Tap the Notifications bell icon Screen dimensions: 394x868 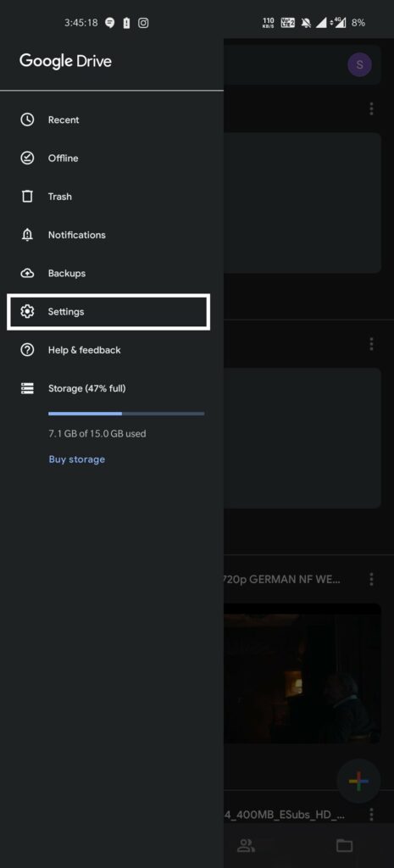pos(27,235)
